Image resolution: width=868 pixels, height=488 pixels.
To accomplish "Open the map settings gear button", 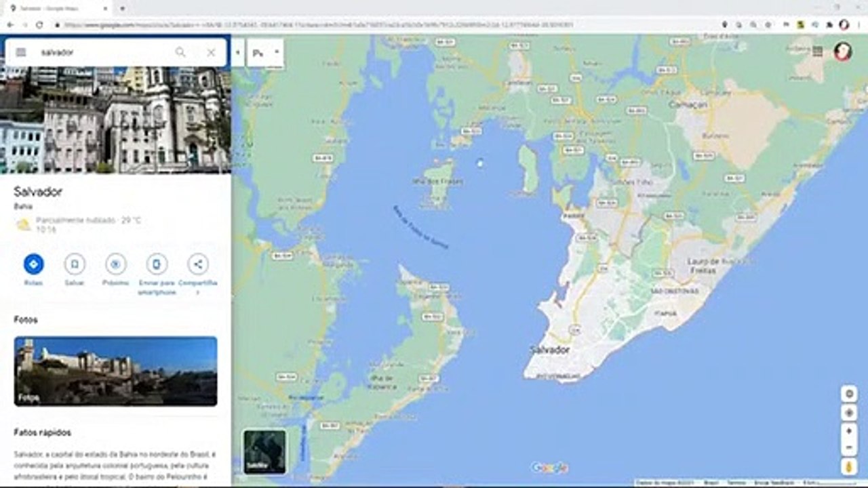I will click(x=849, y=394).
